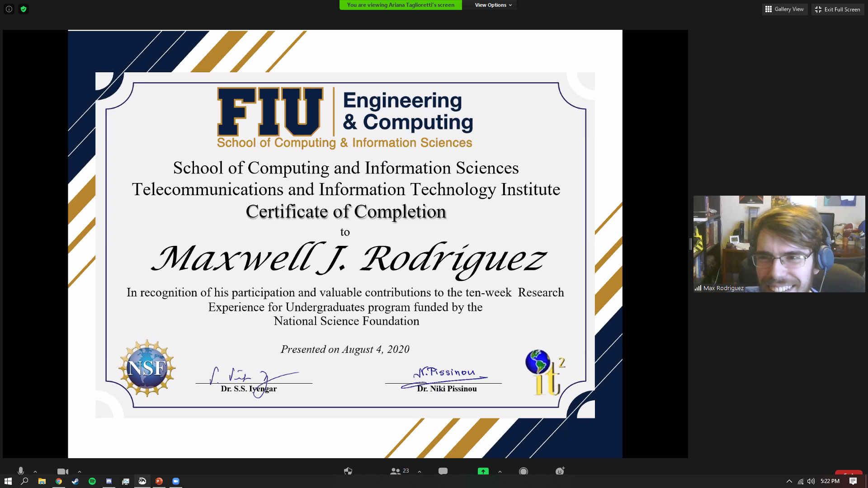The height and width of the screenshot is (488, 868).
Task: Expand the video settings arrow
Action: [x=80, y=471]
